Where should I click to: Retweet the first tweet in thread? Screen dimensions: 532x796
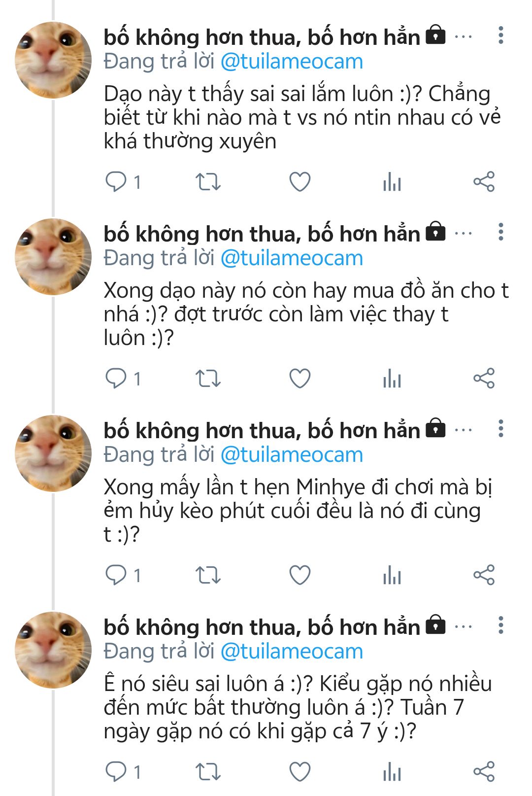pos(208,182)
